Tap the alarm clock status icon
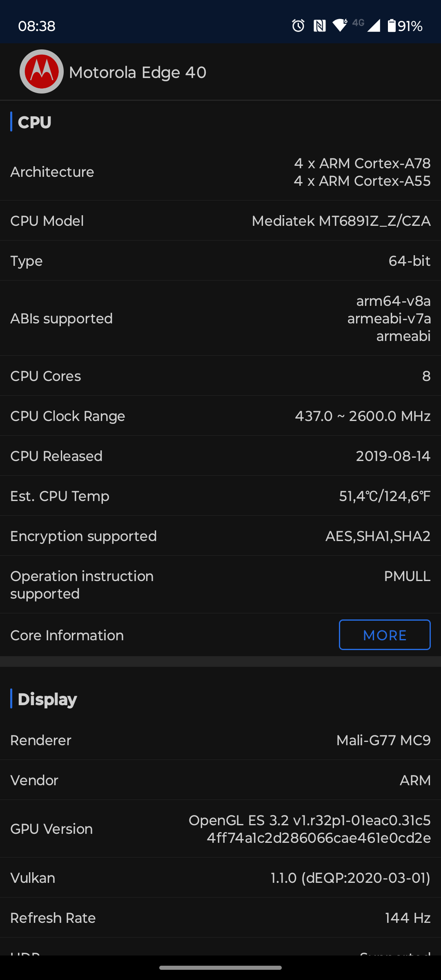 point(298,26)
